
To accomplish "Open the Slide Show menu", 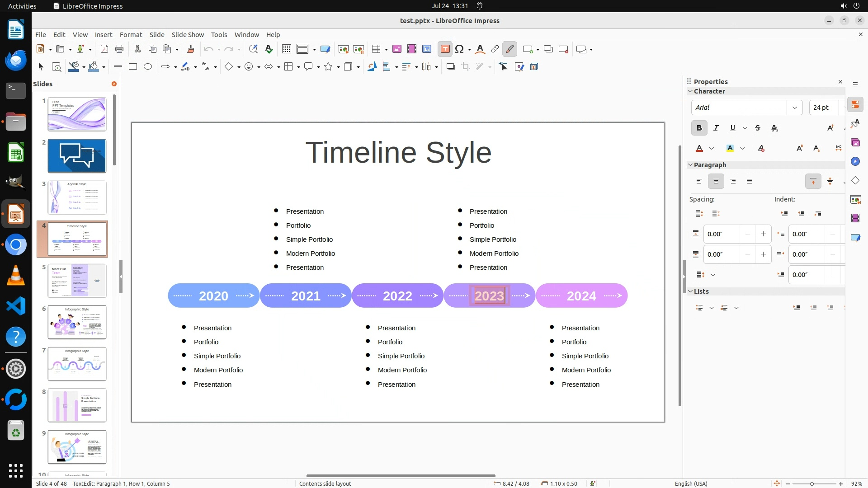I will pyautogui.click(x=188, y=35).
